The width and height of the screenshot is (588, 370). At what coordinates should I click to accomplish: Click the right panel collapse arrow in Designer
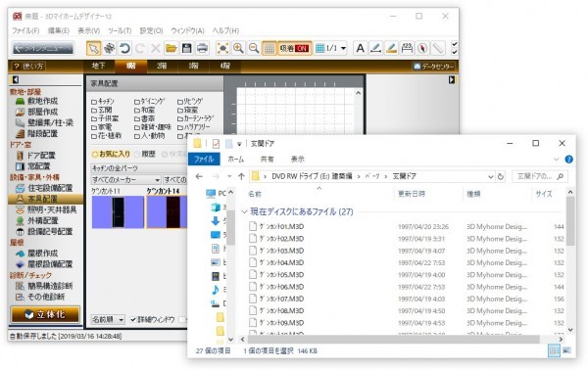pos(452,79)
